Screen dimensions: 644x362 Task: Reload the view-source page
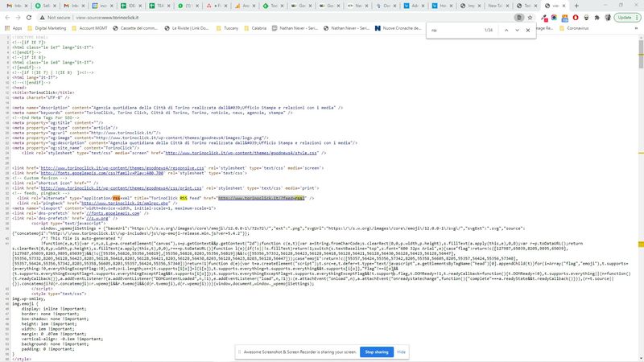pos(29,18)
